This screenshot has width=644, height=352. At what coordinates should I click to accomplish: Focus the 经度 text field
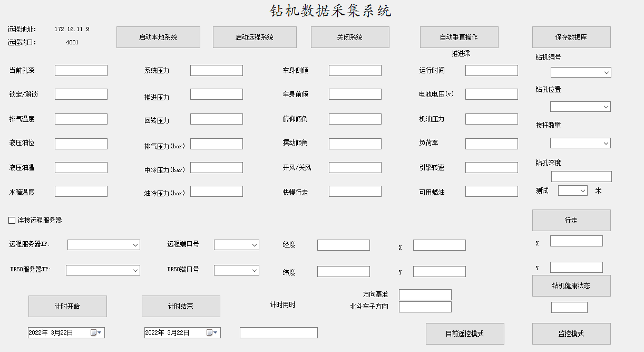coord(344,245)
